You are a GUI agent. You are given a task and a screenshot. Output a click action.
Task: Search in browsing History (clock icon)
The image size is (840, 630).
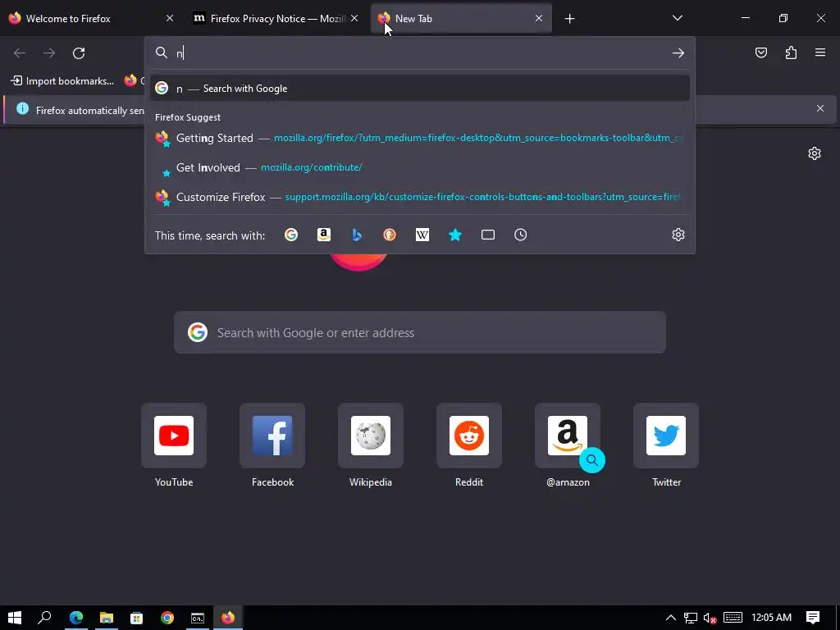(x=521, y=235)
